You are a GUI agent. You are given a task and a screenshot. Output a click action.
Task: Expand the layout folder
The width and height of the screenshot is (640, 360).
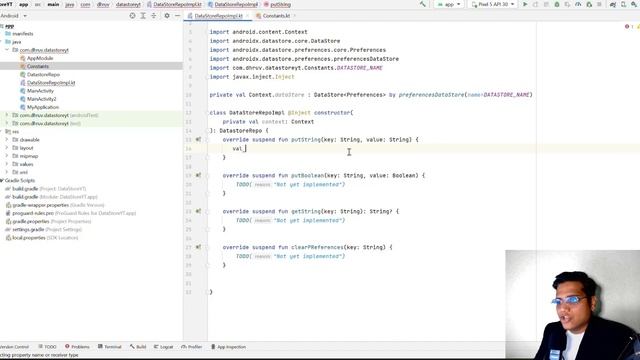click(x=7, y=148)
